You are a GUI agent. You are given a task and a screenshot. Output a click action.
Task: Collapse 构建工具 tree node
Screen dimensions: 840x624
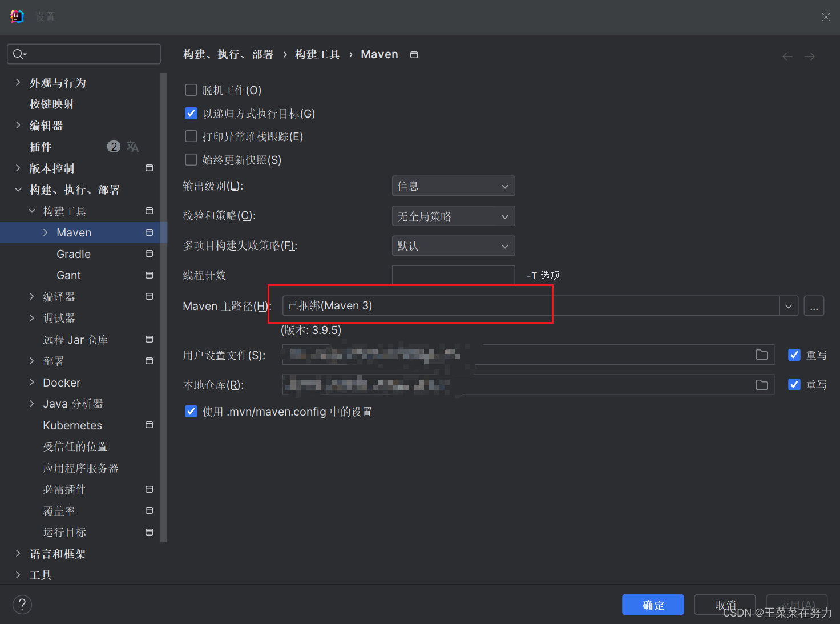point(32,211)
